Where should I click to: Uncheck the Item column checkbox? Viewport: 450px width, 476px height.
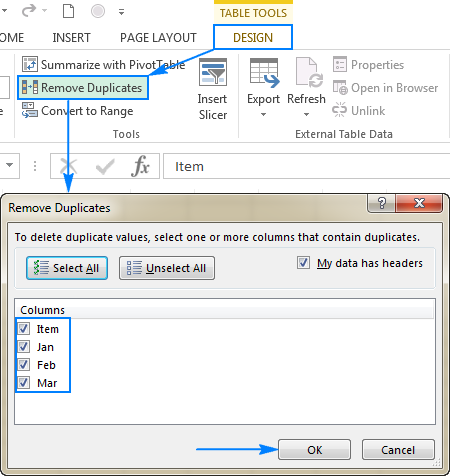click(24, 329)
